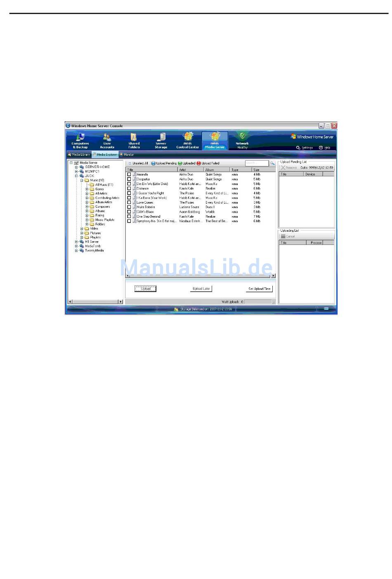Expand the MOMPC1 node
The image size is (392, 579).
(x=76, y=171)
